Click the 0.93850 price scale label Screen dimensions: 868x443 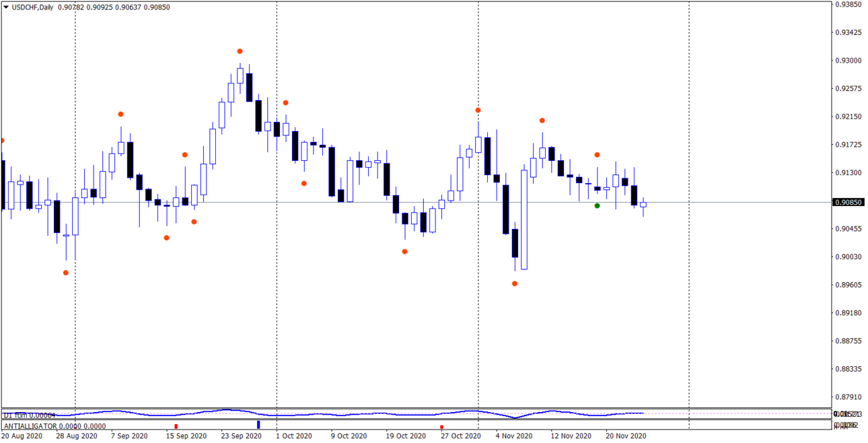848,4
